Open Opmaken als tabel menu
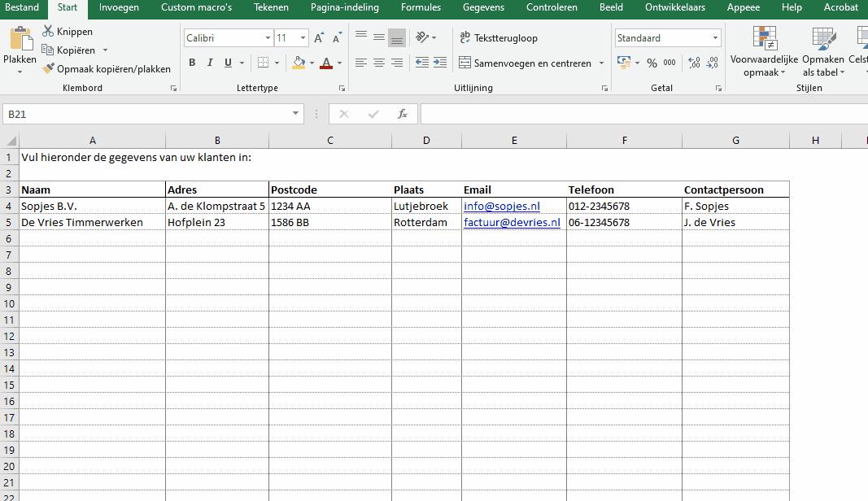This screenshot has height=501, width=868. click(823, 52)
